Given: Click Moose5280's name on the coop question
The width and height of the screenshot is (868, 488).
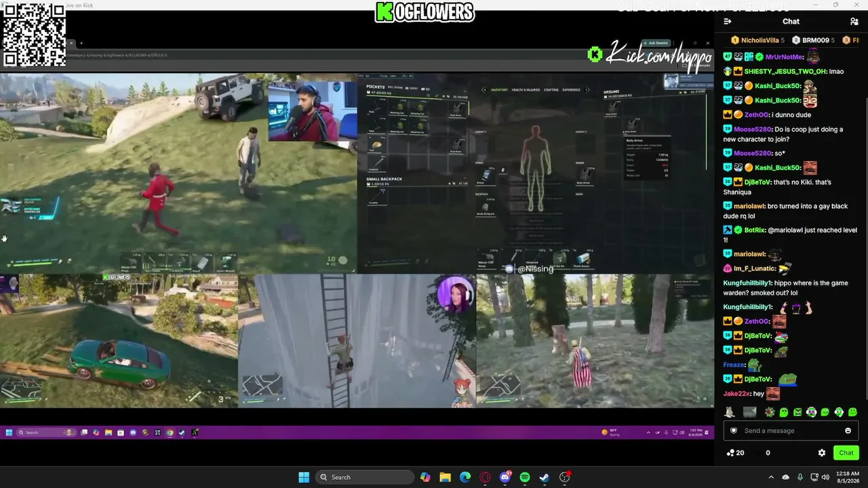Looking at the screenshot, I should 753,129.
